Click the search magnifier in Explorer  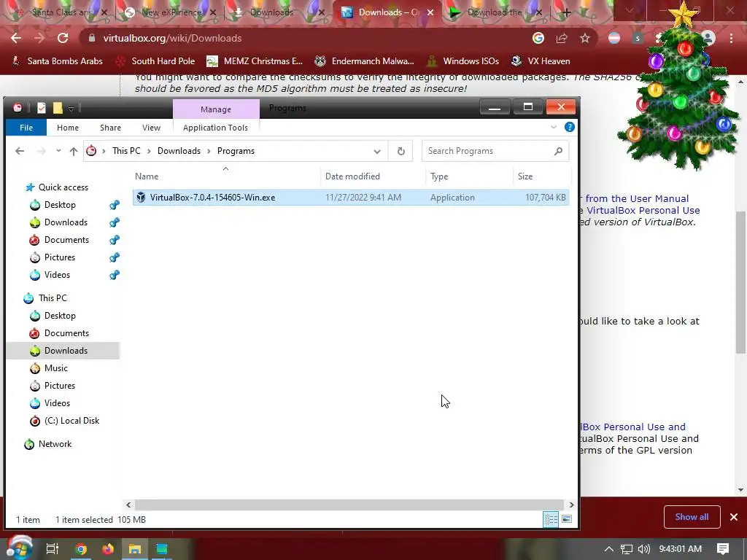pyautogui.click(x=558, y=151)
